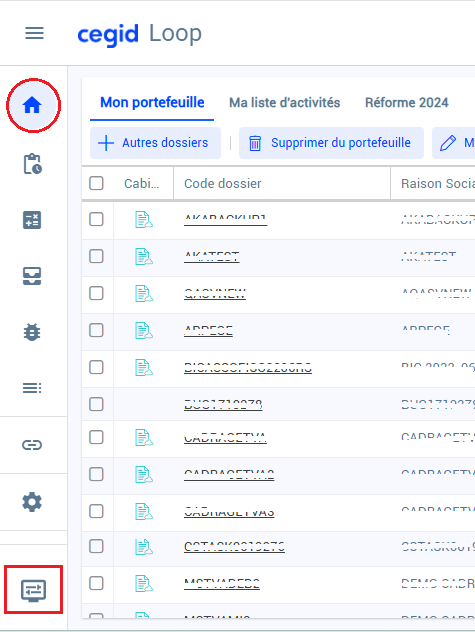Image resolution: width=475 pixels, height=632 pixels.
Task: Click document icon in MSTVADEB2 row
Action: click(144, 584)
